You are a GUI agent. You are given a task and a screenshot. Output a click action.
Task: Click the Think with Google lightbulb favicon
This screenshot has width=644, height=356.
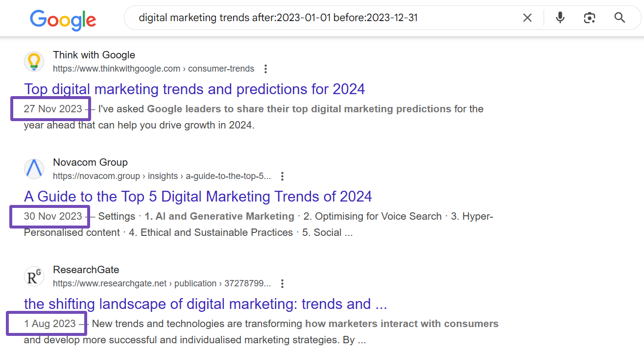34,62
